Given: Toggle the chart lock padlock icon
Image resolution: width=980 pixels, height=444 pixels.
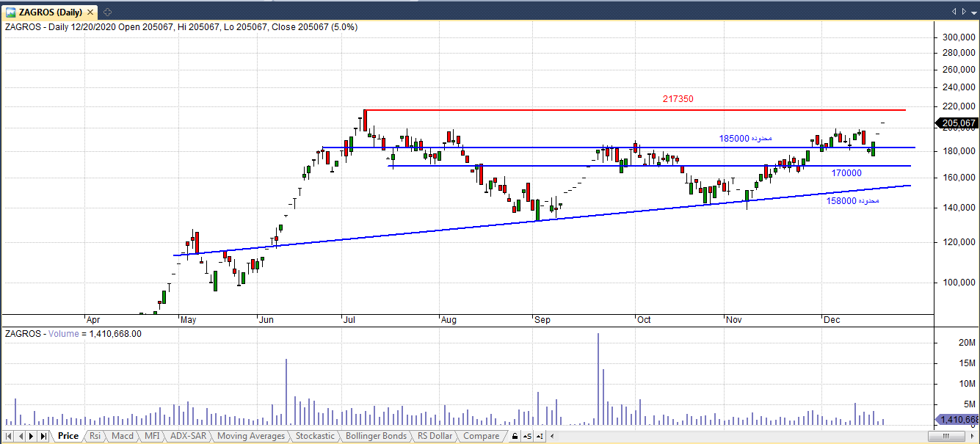Looking at the screenshot, I should (x=515, y=437).
